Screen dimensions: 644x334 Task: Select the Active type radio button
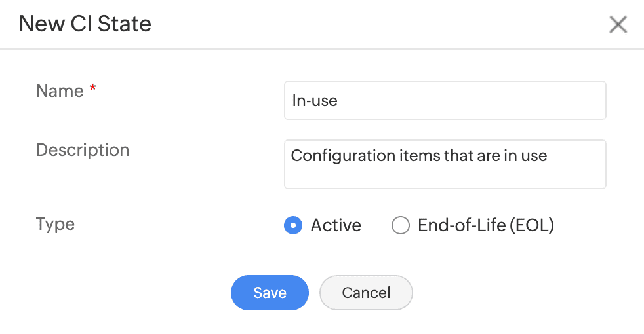point(292,225)
